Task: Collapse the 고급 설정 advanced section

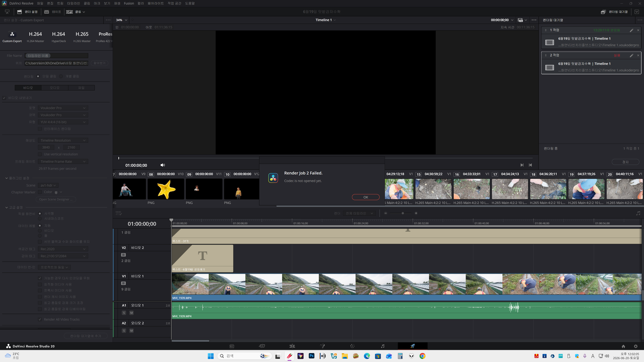Action: pos(6,207)
